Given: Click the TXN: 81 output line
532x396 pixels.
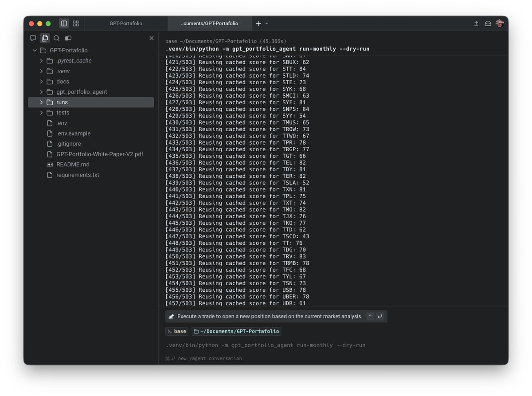Looking at the screenshot, I should [235, 189].
